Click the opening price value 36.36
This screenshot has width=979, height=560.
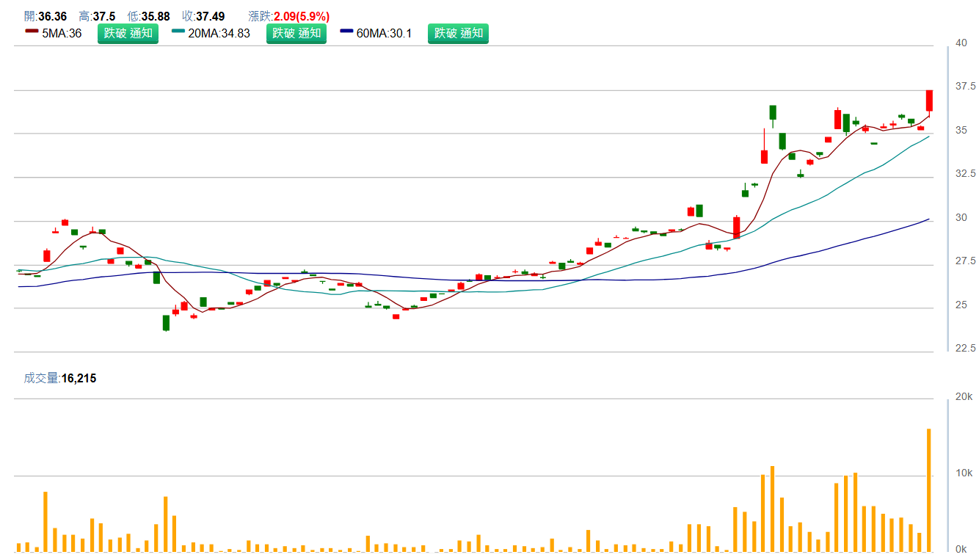(x=51, y=16)
